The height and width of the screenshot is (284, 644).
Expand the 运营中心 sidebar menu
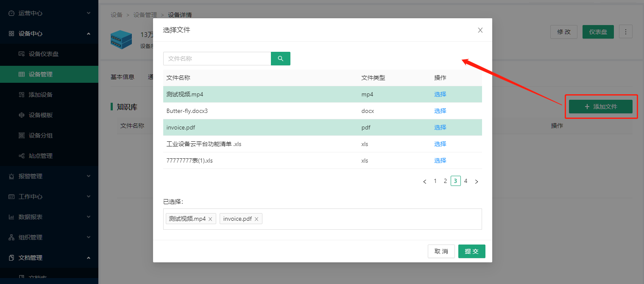click(x=49, y=13)
